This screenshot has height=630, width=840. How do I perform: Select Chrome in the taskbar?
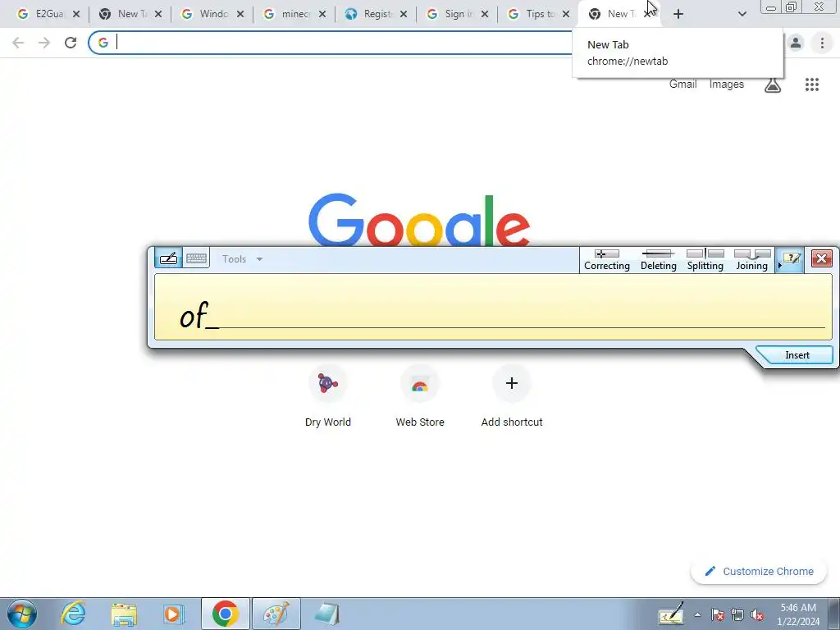pyautogui.click(x=226, y=614)
